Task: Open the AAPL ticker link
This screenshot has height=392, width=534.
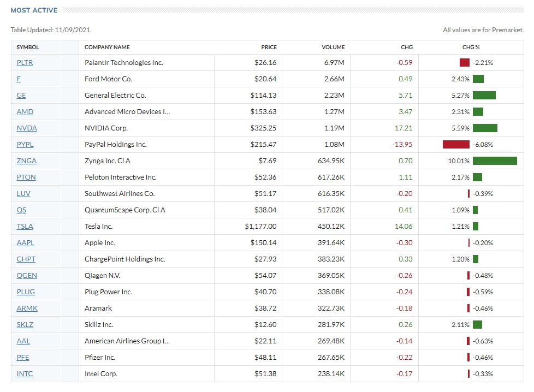Action: (x=25, y=242)
